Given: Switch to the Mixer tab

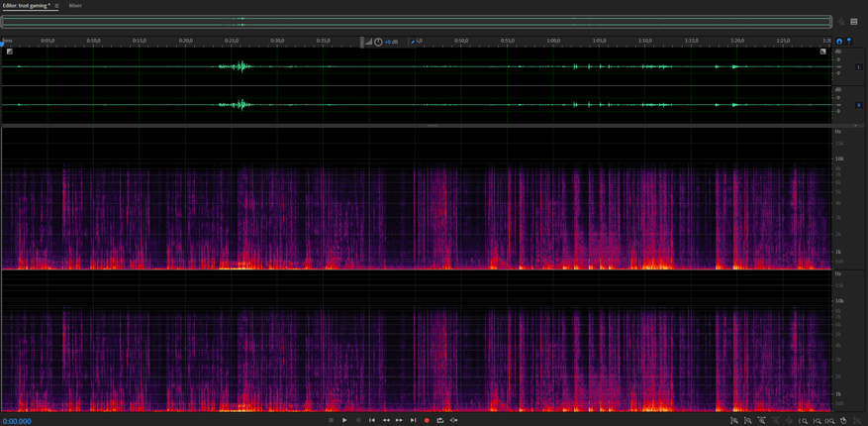Looking at the screenshot, I should coord(75,6).
